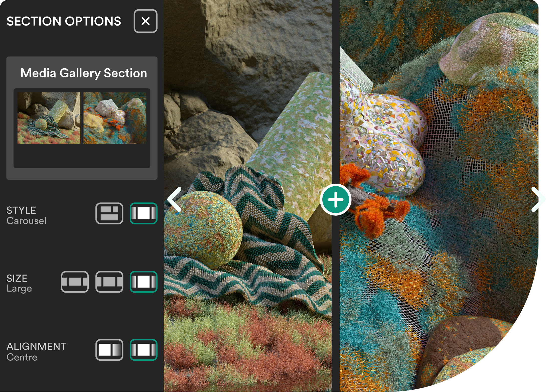Viewport: 546px width, 392px height.
Task: Choose the medium size icon
Action: tap(109, 282)
